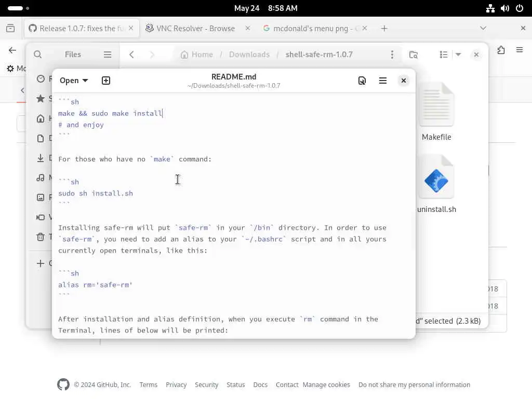Screen dimensions: 532x399
Task: Open GitHub logo link in footer
Action: tap(63, 384)
